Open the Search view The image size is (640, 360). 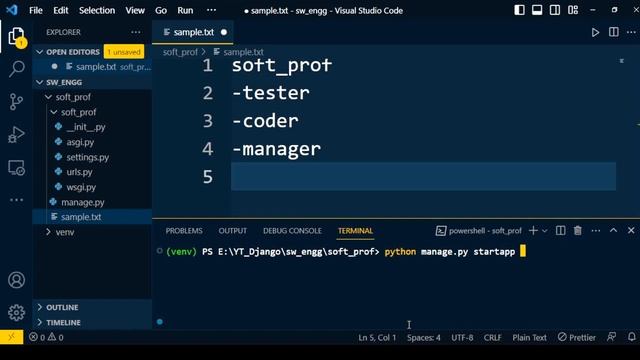click(x=16, y=69)
